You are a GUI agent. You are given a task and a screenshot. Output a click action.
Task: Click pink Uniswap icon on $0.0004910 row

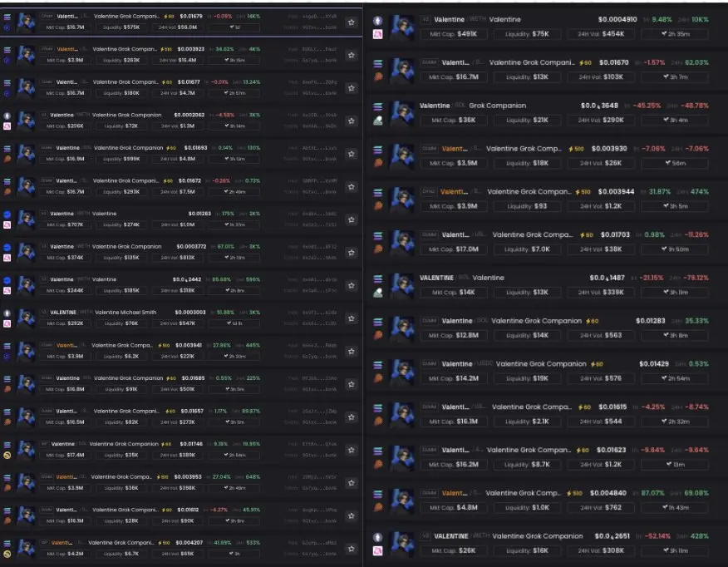[x=378, y=34]
